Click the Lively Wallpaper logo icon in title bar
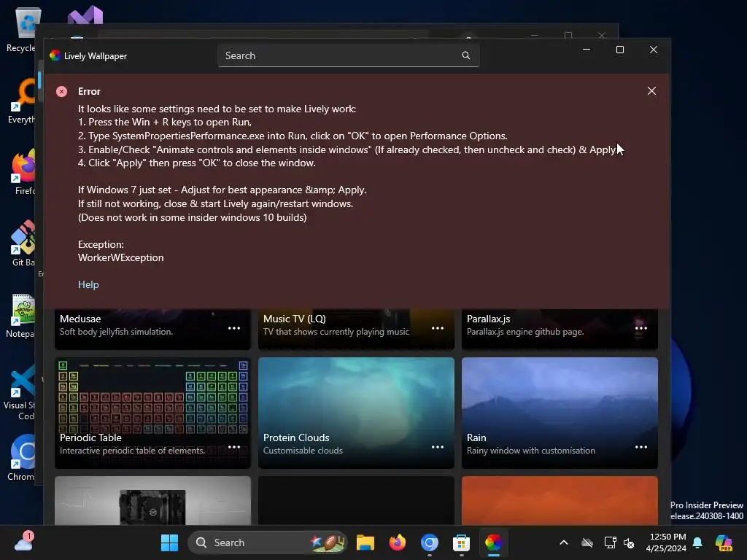This screenshot has width=747, height=560. pyautogui.click(x=55, y=55)
